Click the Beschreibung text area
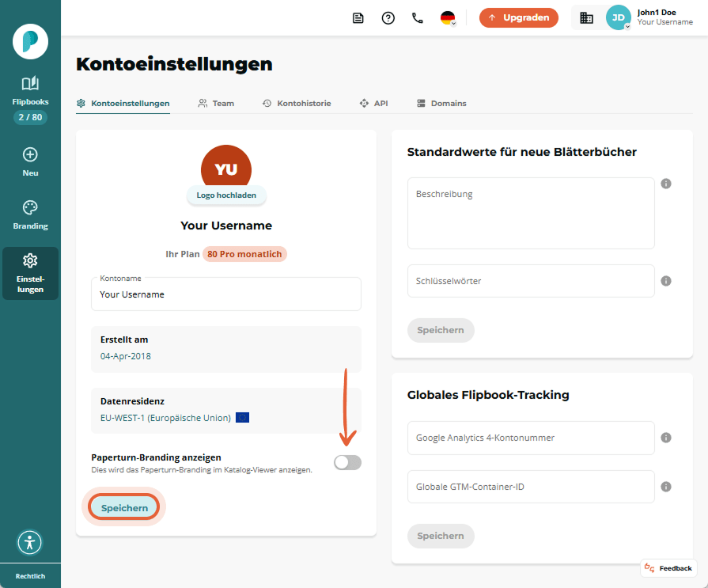The width and height of the screenshot is (708, 588). point(531,213)
